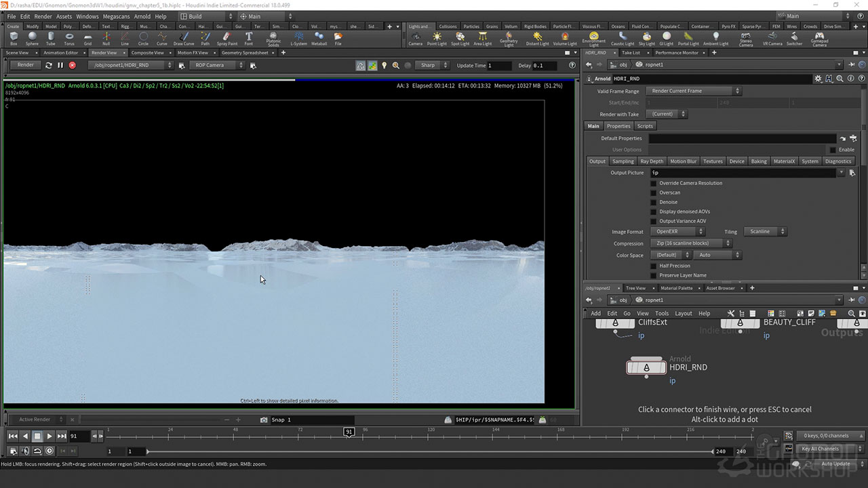Image resolution: width=868 pixels, height=488 pixels.
Task: Add a Spot Light
Action: tap(460, 38)
